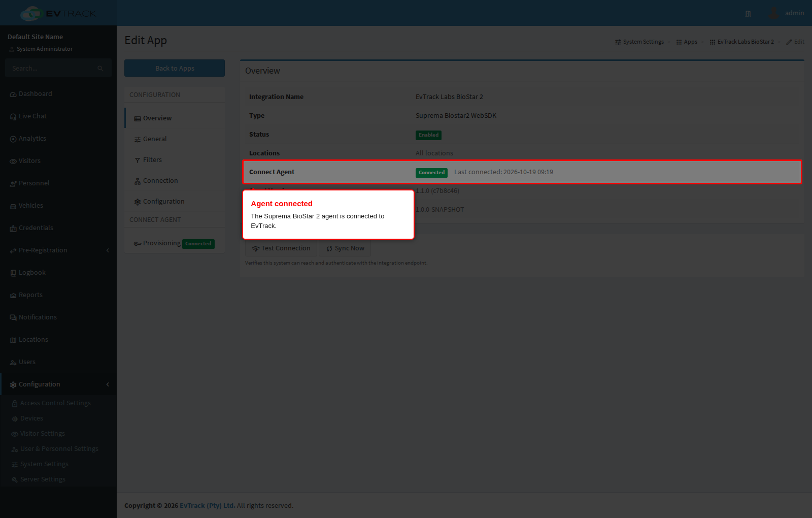Click the Reports chart icon in sidebar
Image resolution: width=812 pixels, height=518 pixels.
click(13, 296)
